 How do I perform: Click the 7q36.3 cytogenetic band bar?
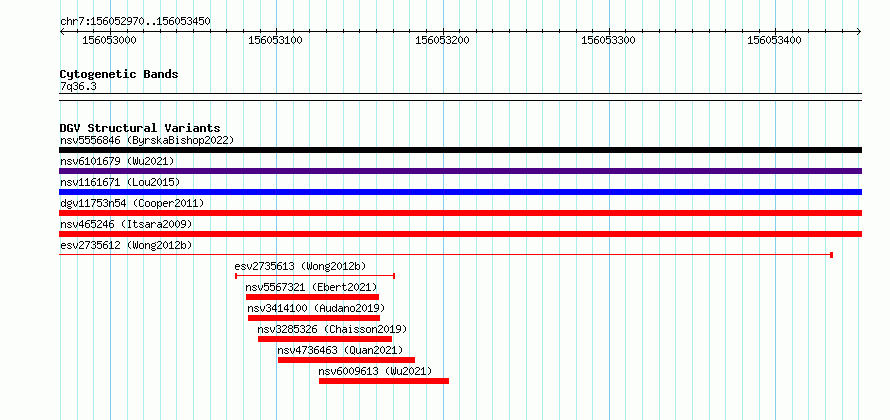pyautogui.click(x=460, y=97)
